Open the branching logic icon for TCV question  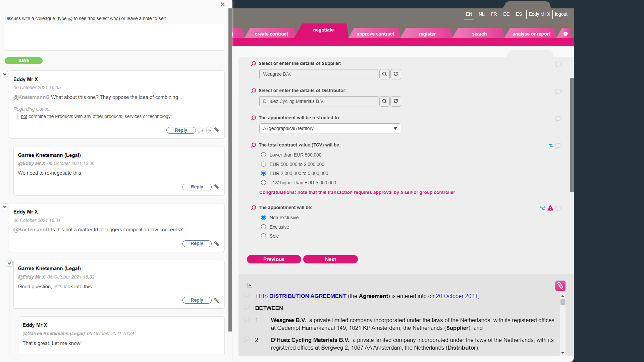(x=550, y=145)
